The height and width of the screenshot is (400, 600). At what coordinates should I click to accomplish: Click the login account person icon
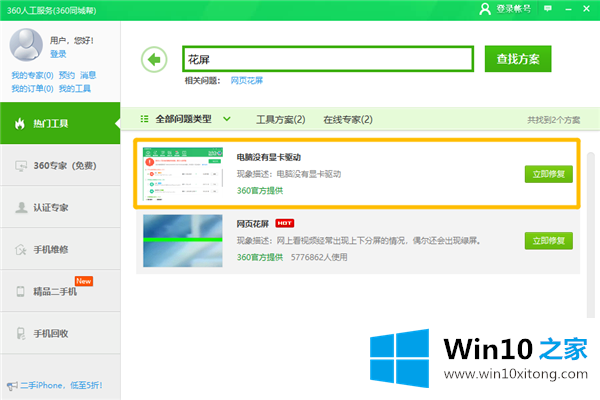[x=485, y=8]
